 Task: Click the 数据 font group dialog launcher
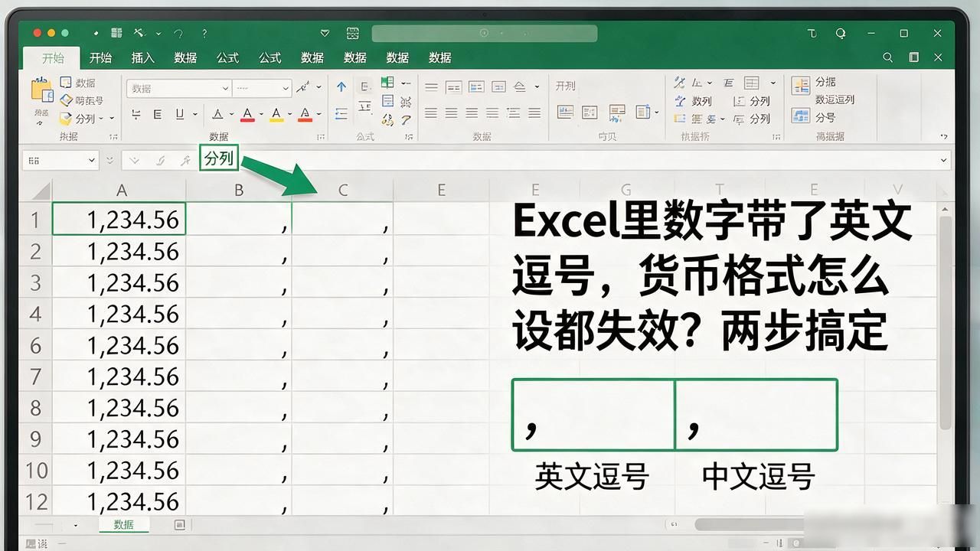click(x=320, y=137)
